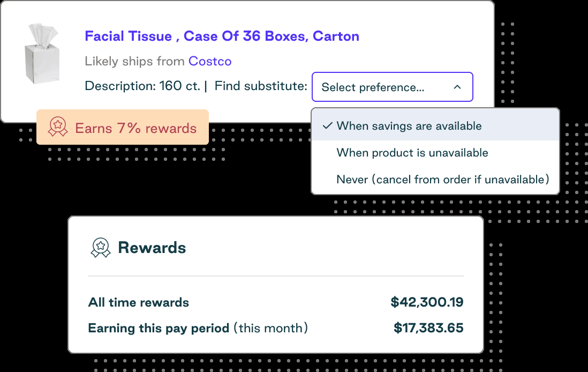The width and height of the screenshot is (588, 372).
Task: Click the $42,300.19 all time amount
Action: click(x=427, y=302)
